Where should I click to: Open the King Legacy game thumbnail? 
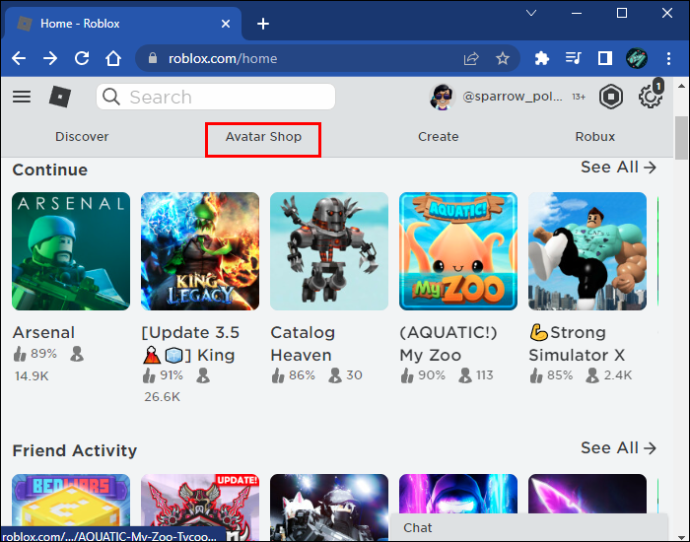pos(200,251)
